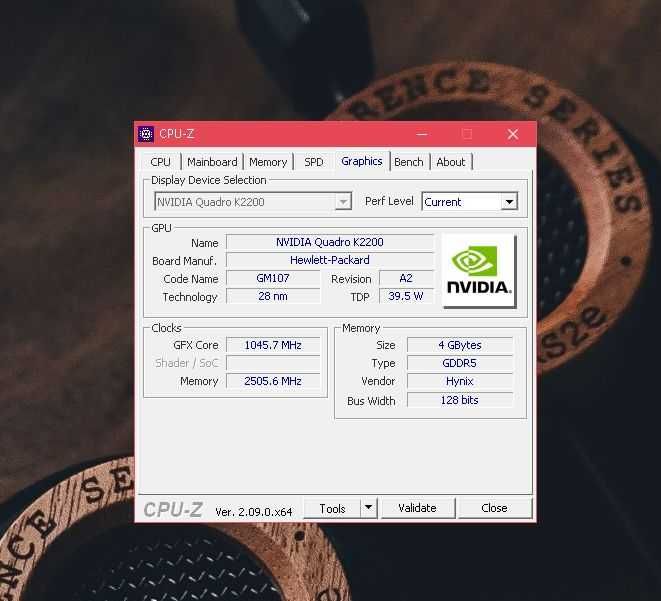This screenshot has height=601, width=661.
Task: Switch to the CPU tab
Action: (161, 162)
